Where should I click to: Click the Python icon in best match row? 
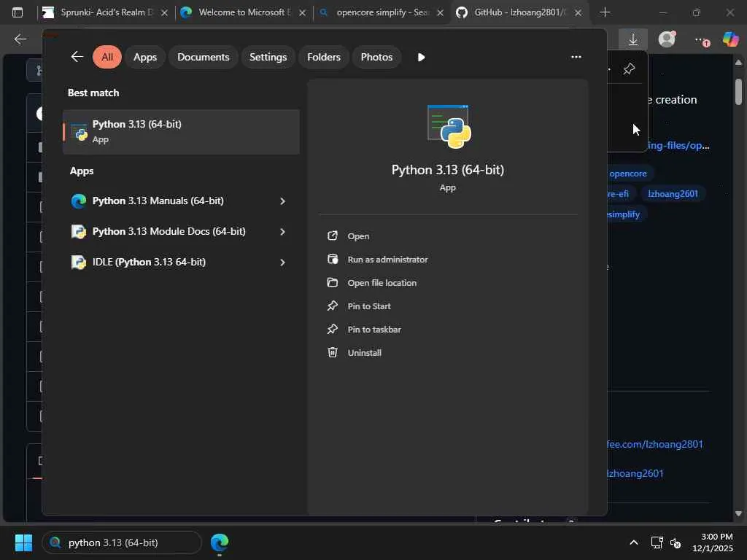(x=80, y=133)
